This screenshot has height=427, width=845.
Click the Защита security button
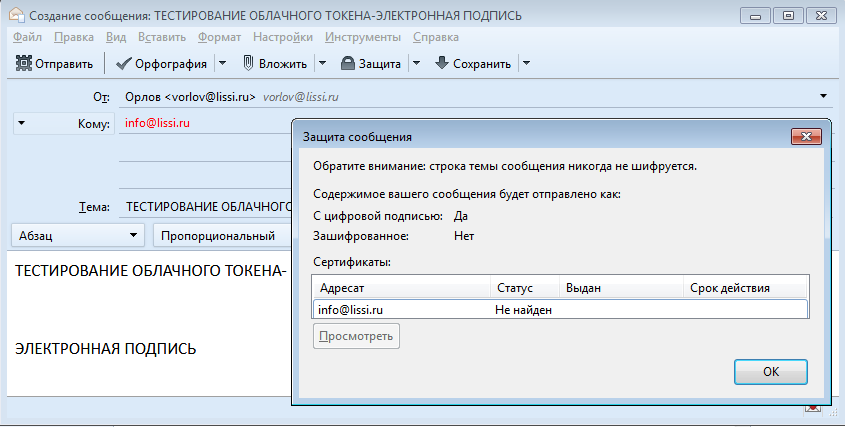pyautogui.click(x=371, y=64)
